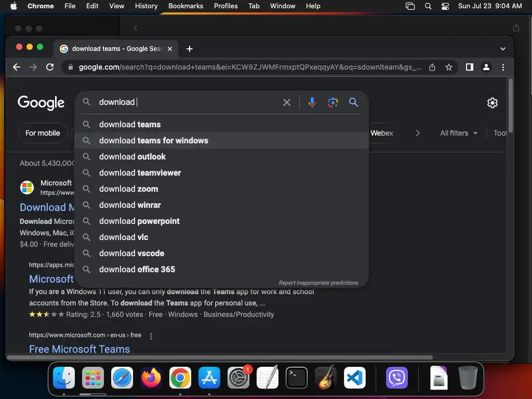Reload the current page
Viewport: 532px width, 399px height.
[x=50, y=67]
